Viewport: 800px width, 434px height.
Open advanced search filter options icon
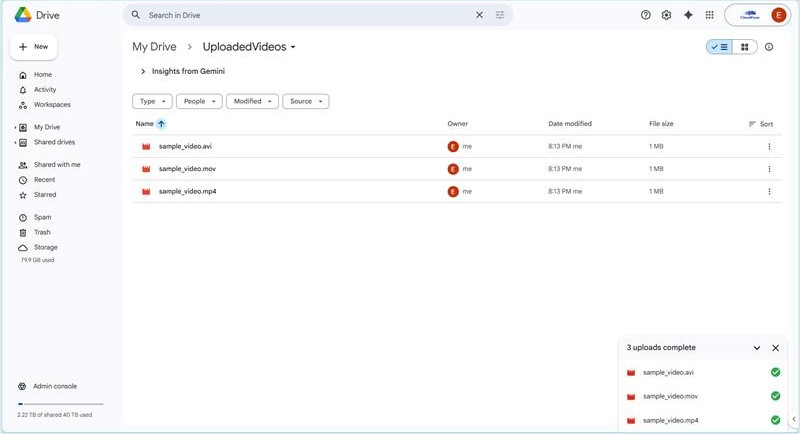pos(500,15)
